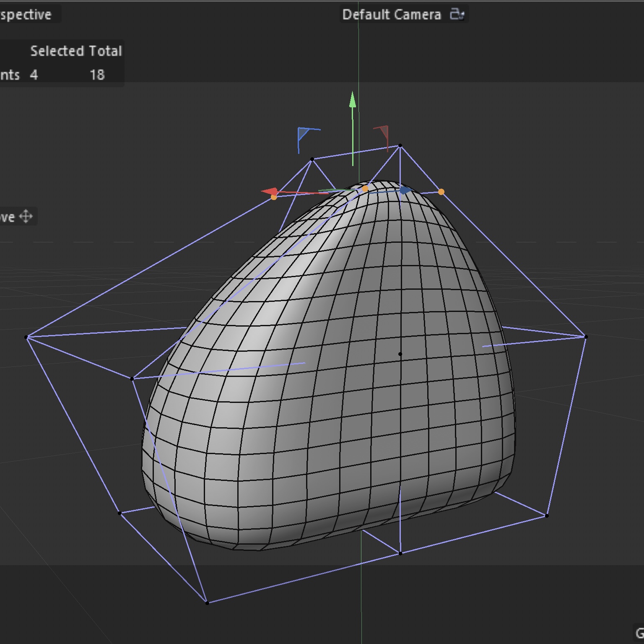Click the Total count value 18
644x644 pixels.
click(97, 75)
